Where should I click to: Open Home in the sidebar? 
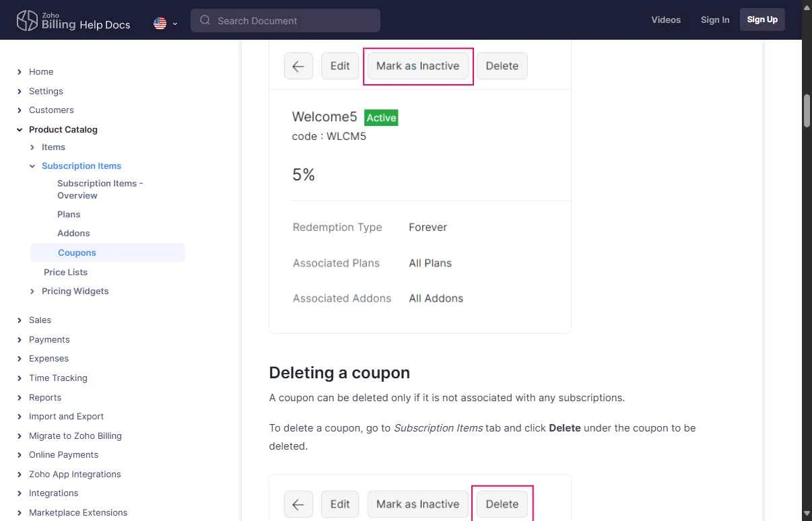pos(41,71)
